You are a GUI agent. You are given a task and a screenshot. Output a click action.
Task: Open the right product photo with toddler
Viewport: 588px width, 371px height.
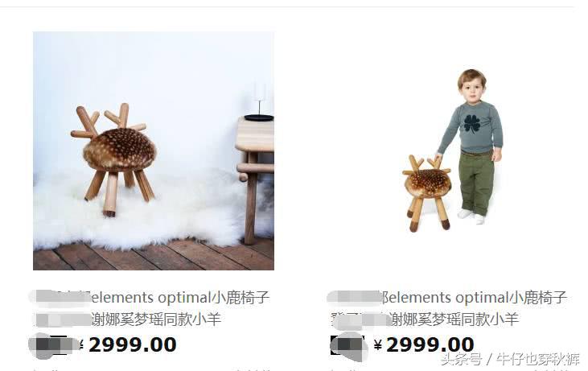coord(452,150)
